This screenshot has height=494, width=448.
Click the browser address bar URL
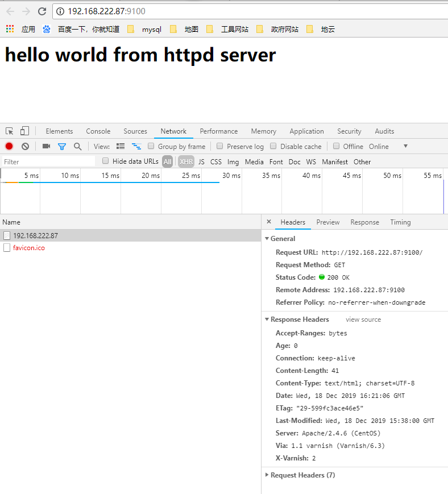point(106,11)
